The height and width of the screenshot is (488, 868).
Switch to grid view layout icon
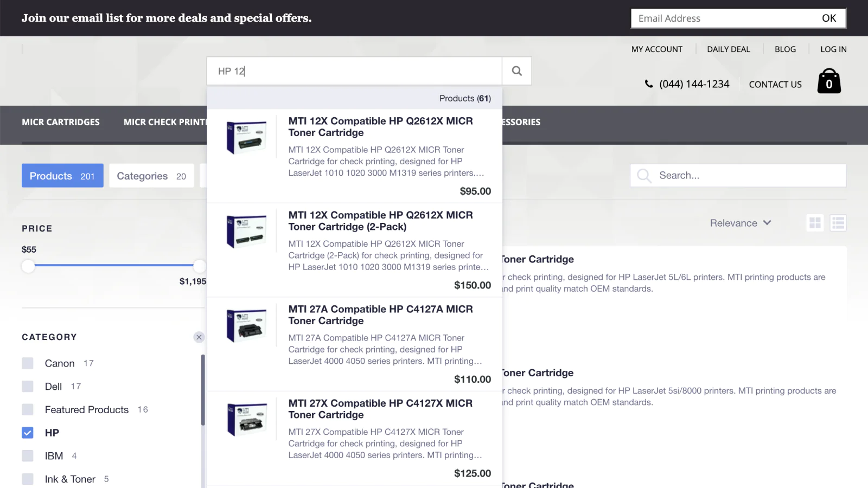[815, 223]
